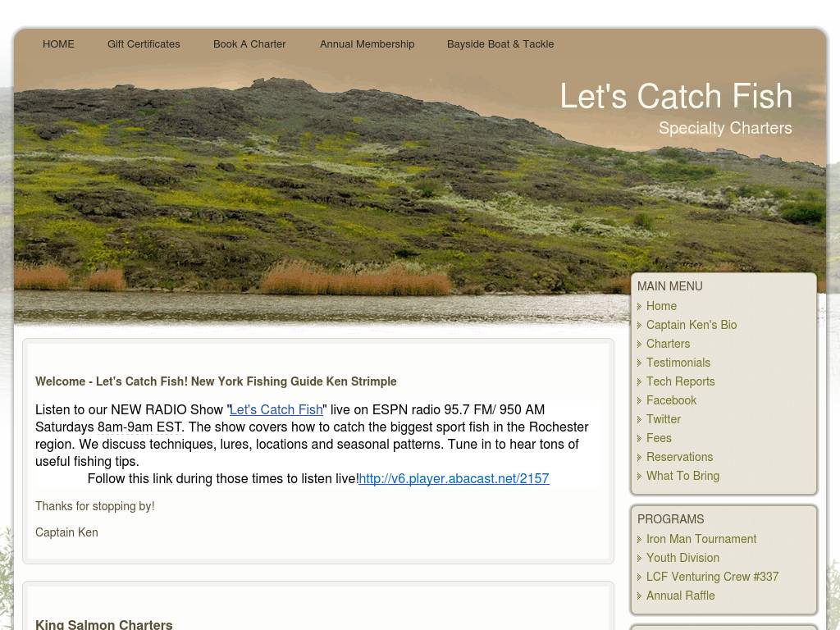Open the HOME navigation item
840x630 pixels.
(x=58, y=44)
